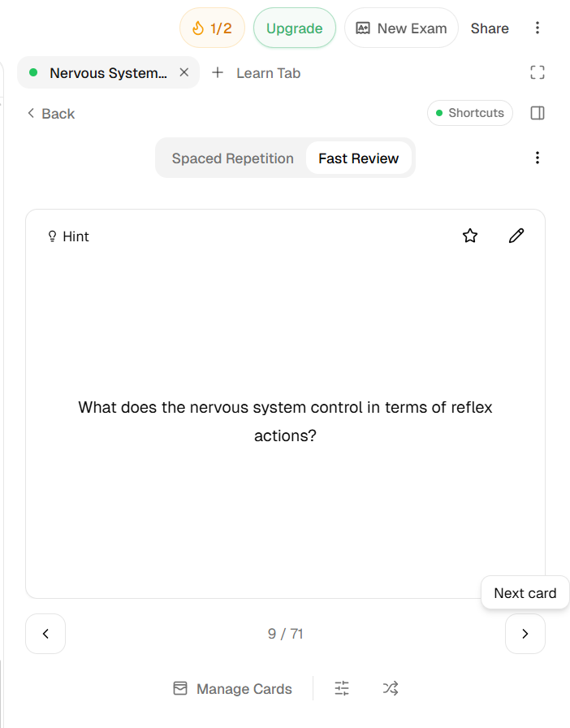Enter fullscreen mode icon
Screen dimensions: 570x728
pos(537,72)
